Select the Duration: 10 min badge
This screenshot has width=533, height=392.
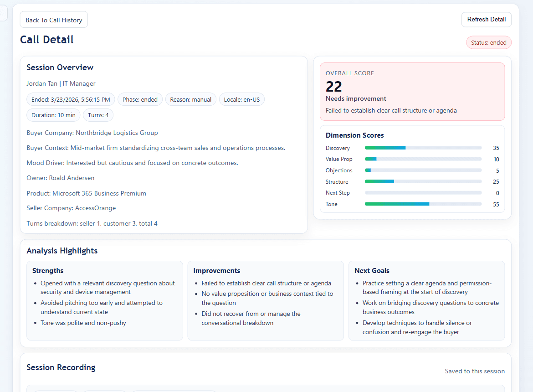pos(53,115)
